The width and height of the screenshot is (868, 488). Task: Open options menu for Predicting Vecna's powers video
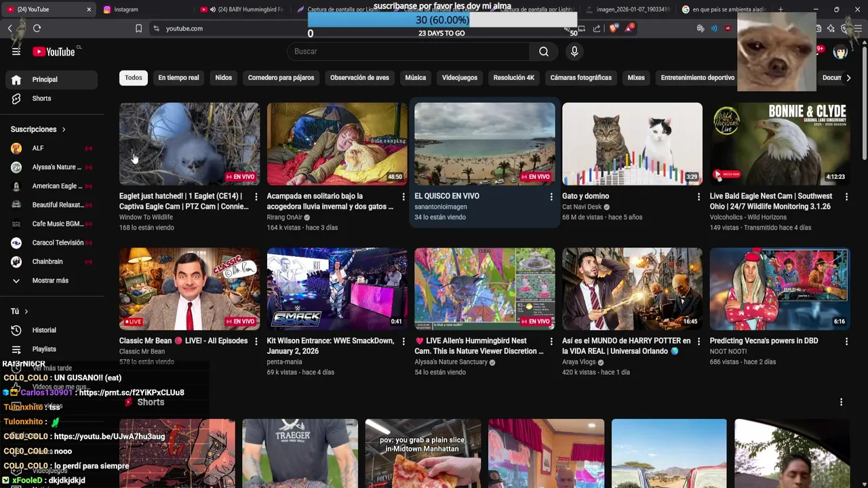[846, 342]
